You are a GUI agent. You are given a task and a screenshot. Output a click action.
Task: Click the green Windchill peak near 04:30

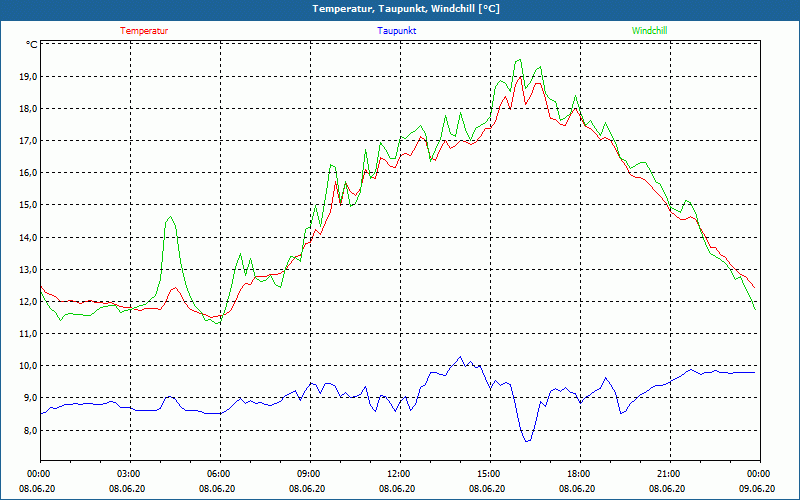tap(170, 217)
